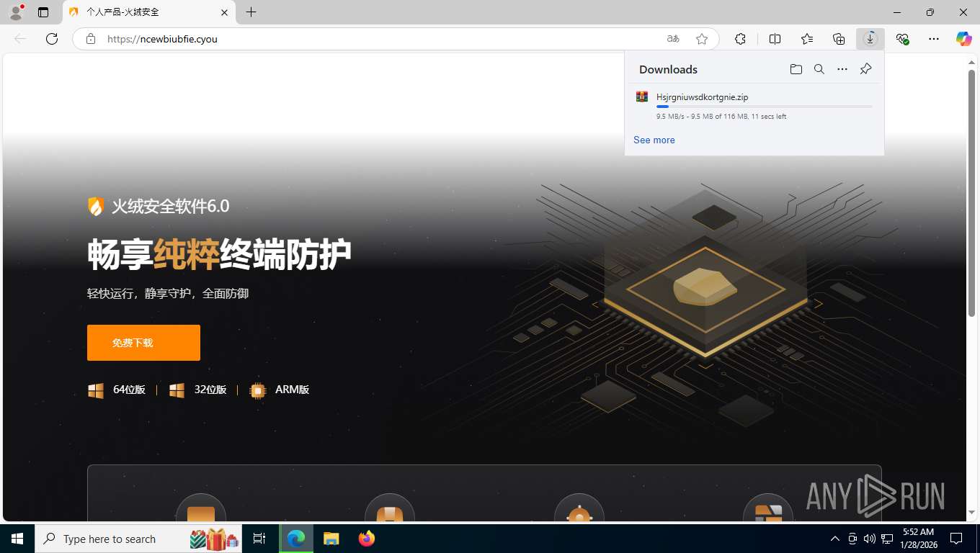Image resolution: width=980 pixels, height=553 pixels.
Task: Open File Explorer from the taskbar
Action: coord(331,539)
